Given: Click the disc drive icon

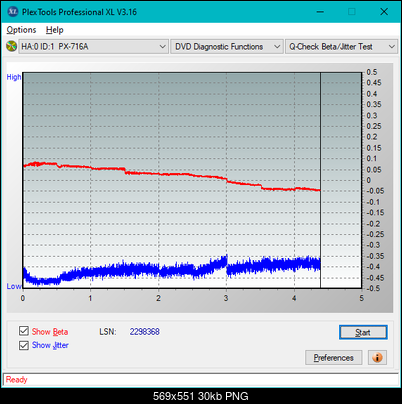Looking at the screenshot, I should tap(11, 46).
